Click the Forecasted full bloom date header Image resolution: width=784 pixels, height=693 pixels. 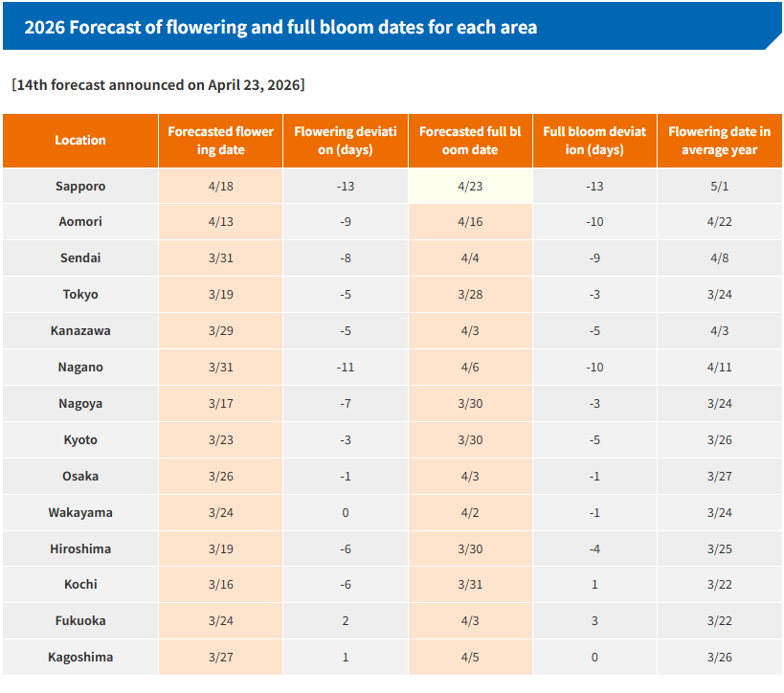coord(470,141)
